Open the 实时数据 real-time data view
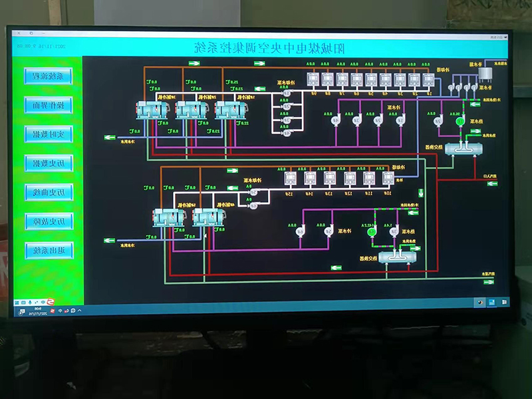This screenshot has width=532, height=399. point(49,134)
